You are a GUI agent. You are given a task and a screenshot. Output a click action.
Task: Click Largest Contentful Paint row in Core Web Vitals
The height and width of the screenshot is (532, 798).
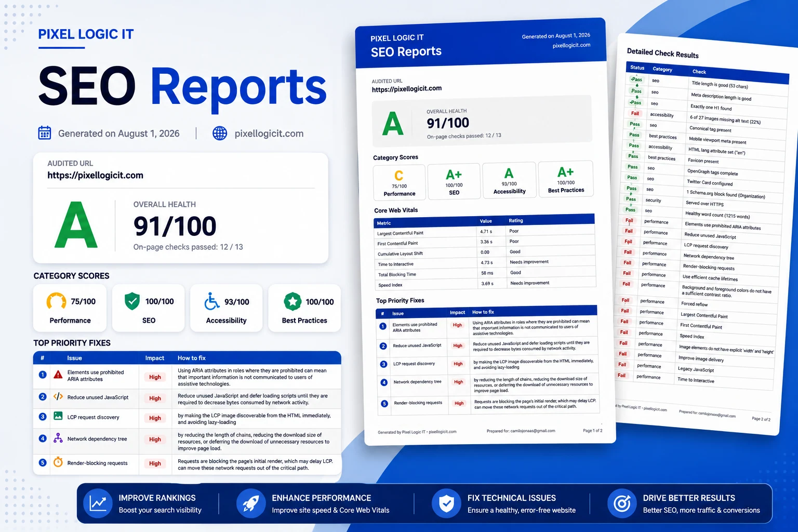point(484,232)
